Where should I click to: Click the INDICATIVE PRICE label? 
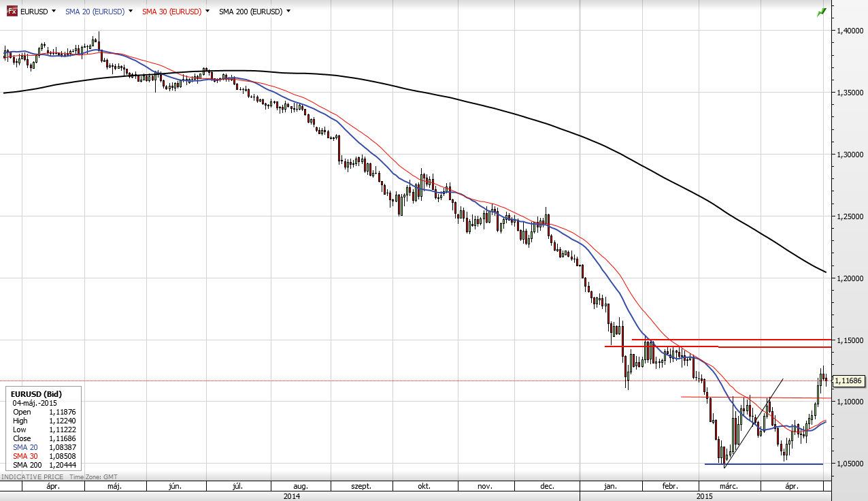click(31, 477)
